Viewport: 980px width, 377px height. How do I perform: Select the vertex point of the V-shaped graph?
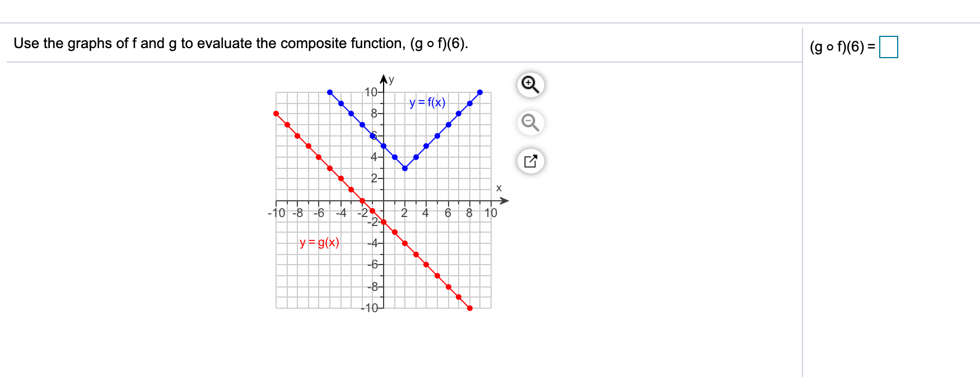[405, 168]
